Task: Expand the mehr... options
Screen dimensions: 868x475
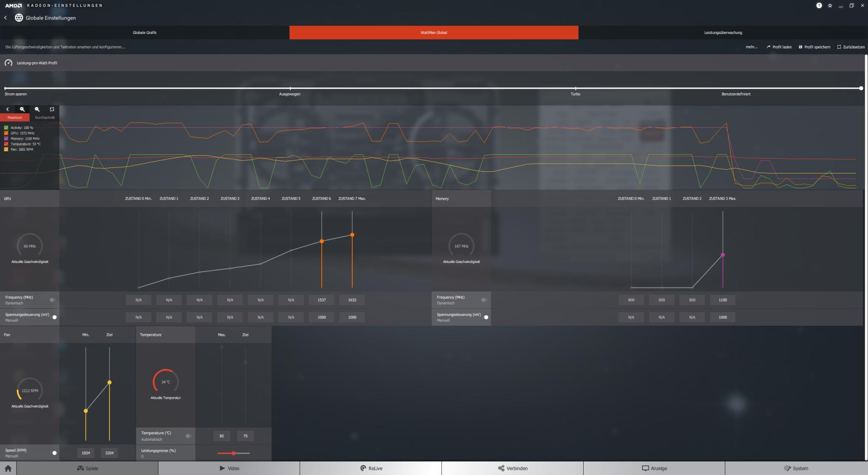Action: pos(751,47)
